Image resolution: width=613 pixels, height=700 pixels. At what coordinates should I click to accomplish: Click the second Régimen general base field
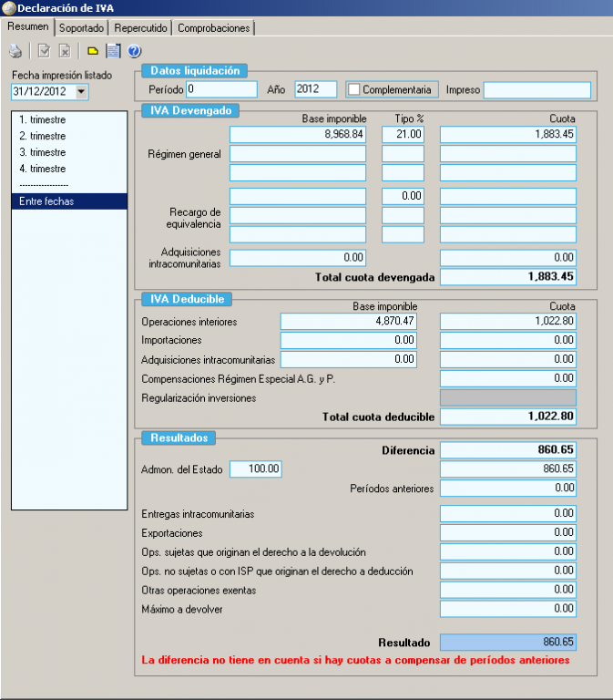click(298, 154)
